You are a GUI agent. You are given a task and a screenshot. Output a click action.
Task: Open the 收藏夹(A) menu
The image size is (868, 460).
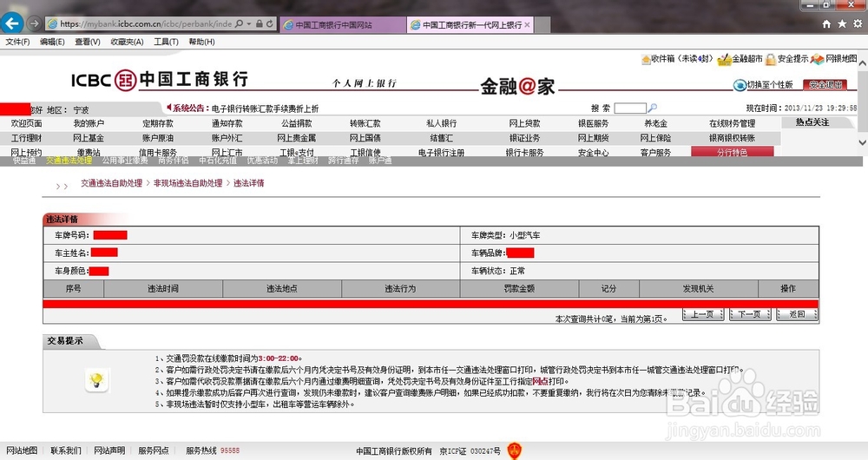coord(127,42)
